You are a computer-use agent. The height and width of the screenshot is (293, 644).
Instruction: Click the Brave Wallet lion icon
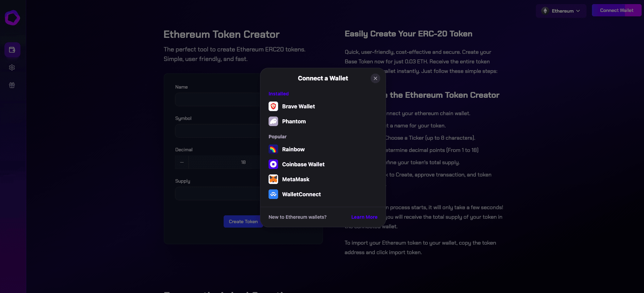pyautogui.click(x=273, y=107)
